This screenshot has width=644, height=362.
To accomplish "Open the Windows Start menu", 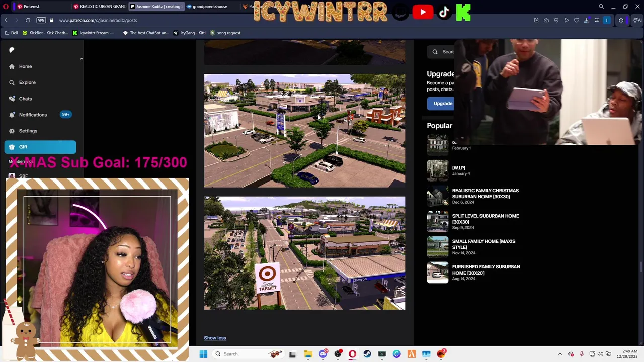I will (203, 354).
